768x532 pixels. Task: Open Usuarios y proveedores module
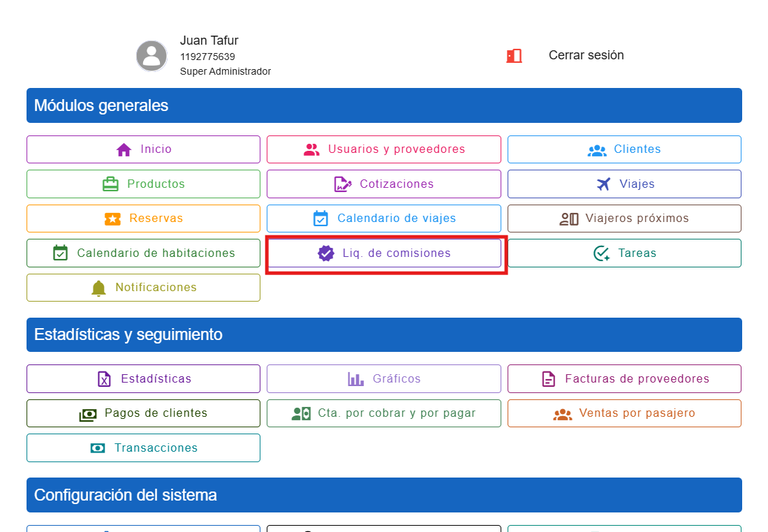pos(384,149)
